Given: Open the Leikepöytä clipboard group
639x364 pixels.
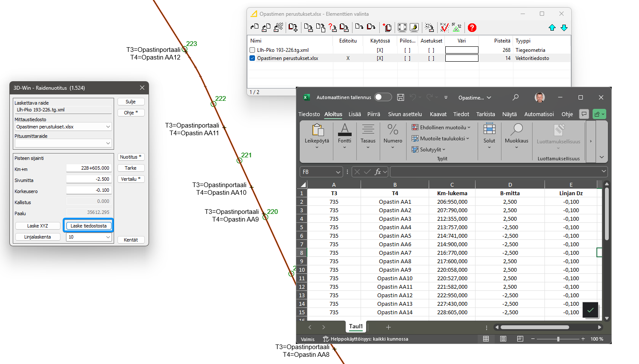Looking at the screenshot, I should (x=317, y=136).
